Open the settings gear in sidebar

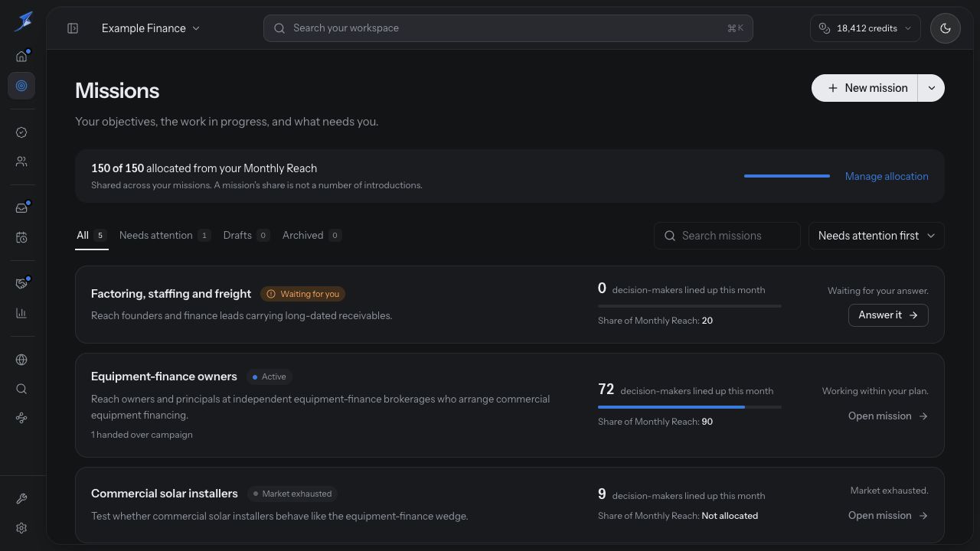point(21,528)
